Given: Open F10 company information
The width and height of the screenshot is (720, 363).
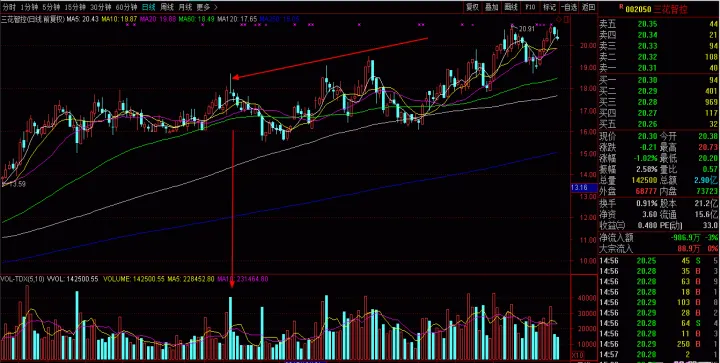Looking at the screenshot, I should point(530,7).
